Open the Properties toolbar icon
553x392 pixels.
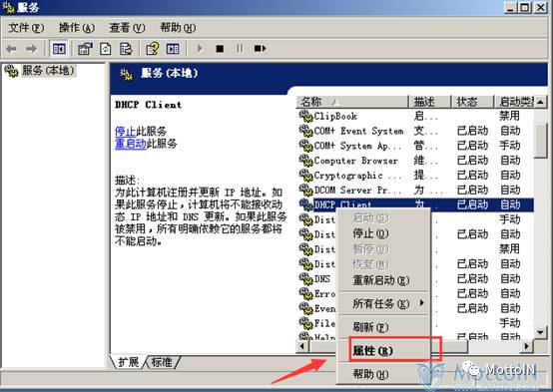point(85,49)
